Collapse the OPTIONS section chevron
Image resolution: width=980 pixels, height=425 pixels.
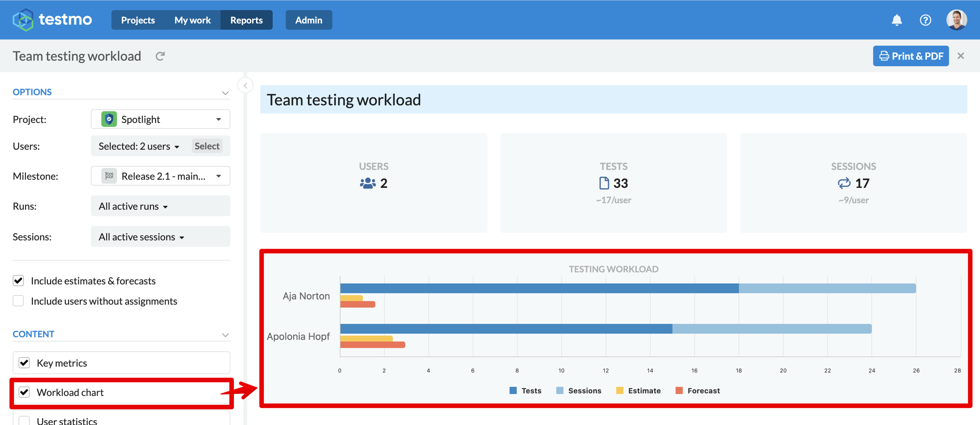point(225,93)
